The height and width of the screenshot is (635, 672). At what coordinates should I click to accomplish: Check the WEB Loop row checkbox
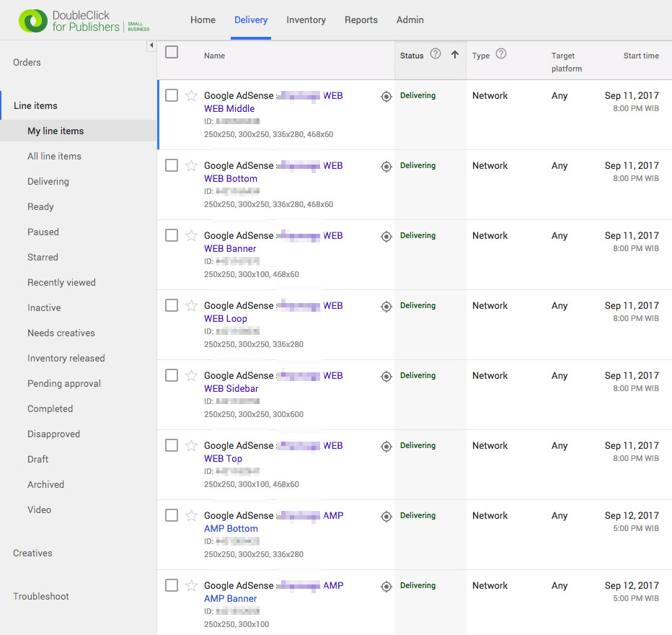[x=172, y=305]
